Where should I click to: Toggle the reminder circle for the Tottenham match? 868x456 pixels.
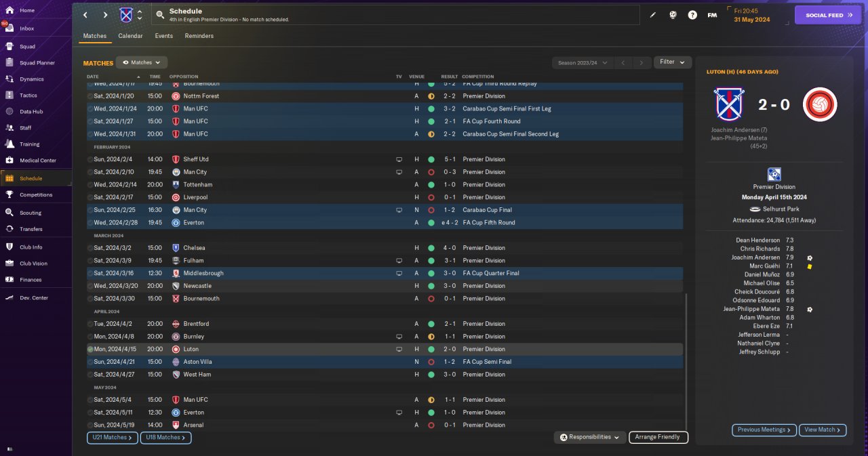(x=90, y=184)
